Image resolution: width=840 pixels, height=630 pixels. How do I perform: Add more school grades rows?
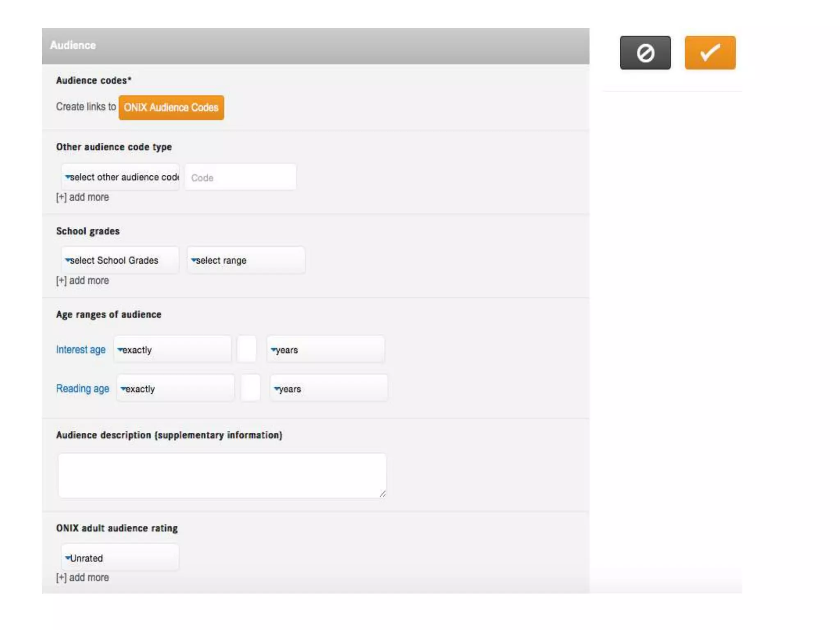[82, 281]
